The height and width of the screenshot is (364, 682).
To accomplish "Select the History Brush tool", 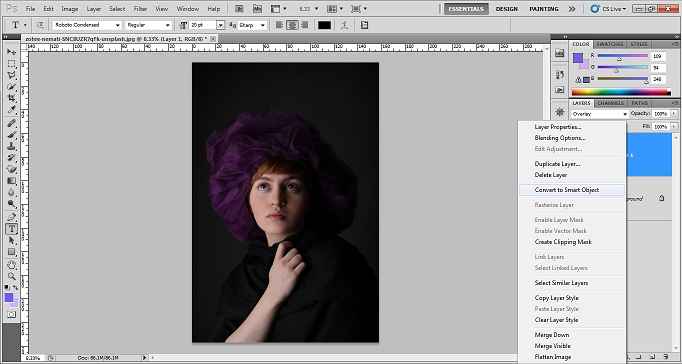I will [11, 158].
